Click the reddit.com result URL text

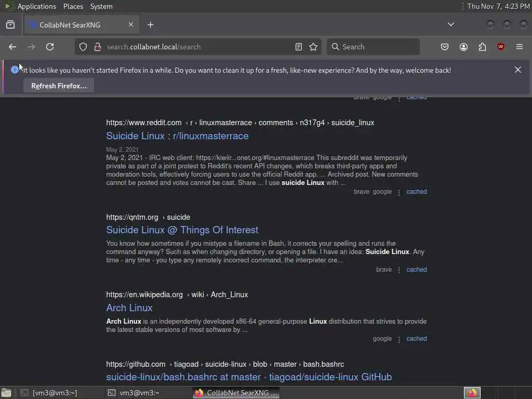(240, 123)
